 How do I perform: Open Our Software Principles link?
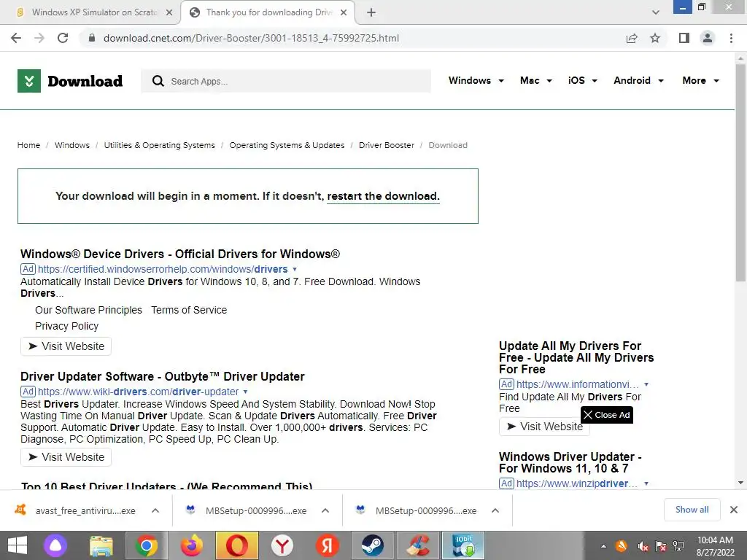click(88, 310)
